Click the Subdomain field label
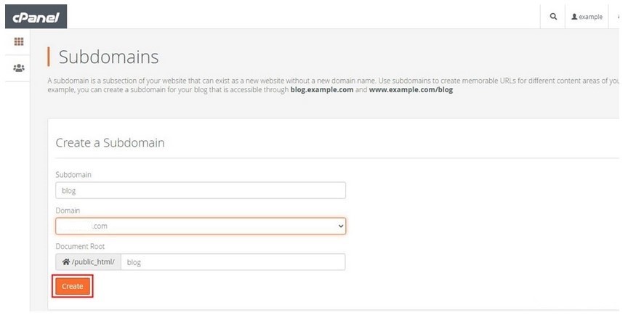Screen dimensions: 644x331 coord(73,174)
